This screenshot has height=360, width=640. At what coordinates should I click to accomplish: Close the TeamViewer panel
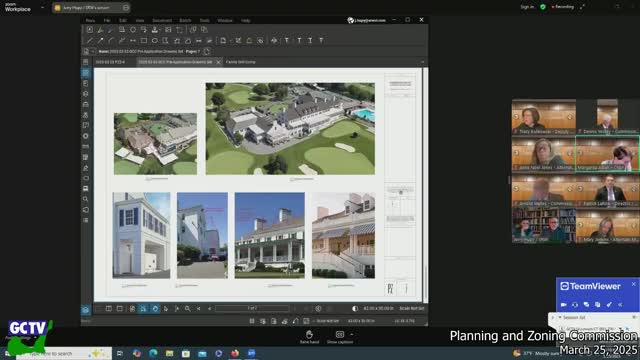[633, 284]
